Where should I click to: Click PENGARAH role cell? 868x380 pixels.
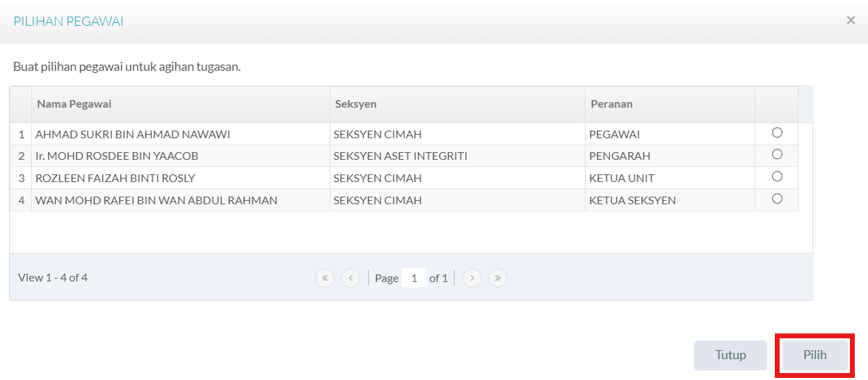(x=670, y=156)
